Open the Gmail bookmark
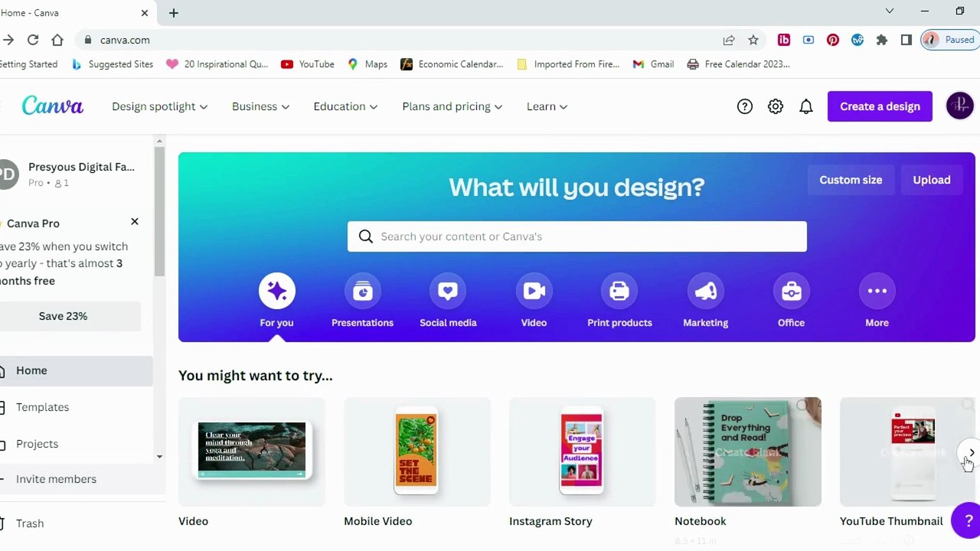980x551 pixels. (x=653, y=64)
